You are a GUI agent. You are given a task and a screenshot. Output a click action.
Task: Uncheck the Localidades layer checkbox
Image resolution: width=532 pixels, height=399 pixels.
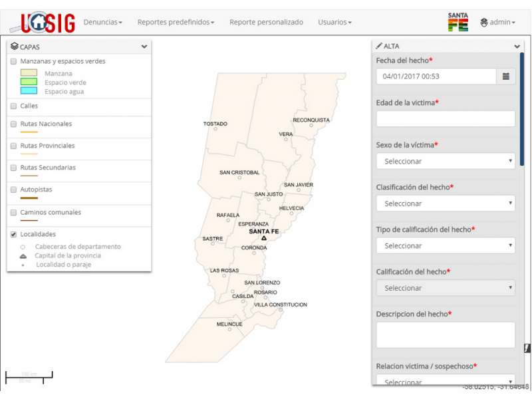[14, 234]
